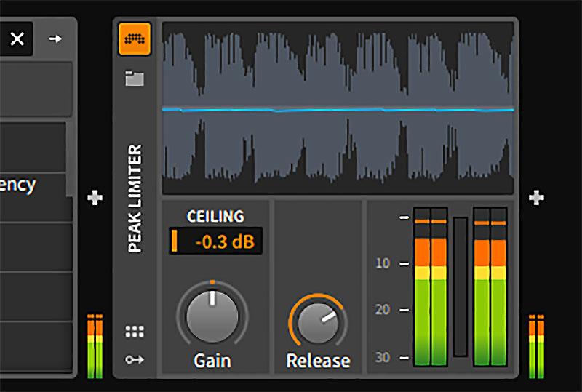Add device with plus before Peak Limiter
This screenshot has width=582, height=392.
click(95, 198)
